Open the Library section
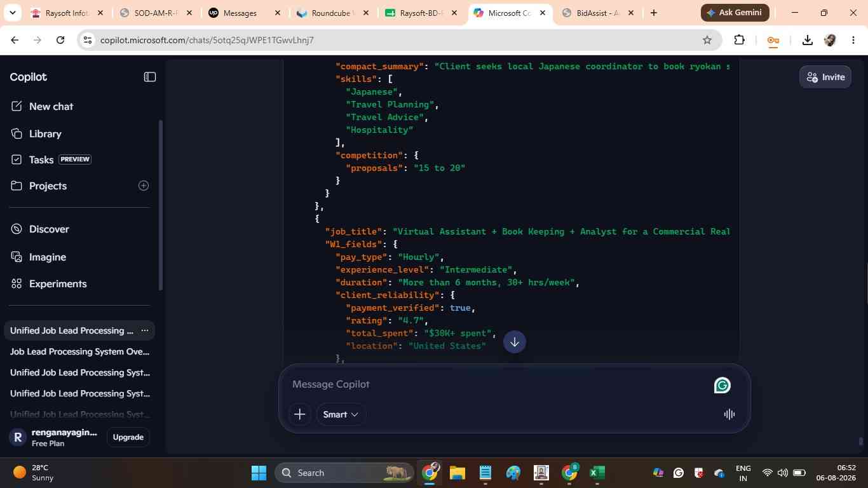The height and width of the screenshot is (488, 868). click(36, 133)
